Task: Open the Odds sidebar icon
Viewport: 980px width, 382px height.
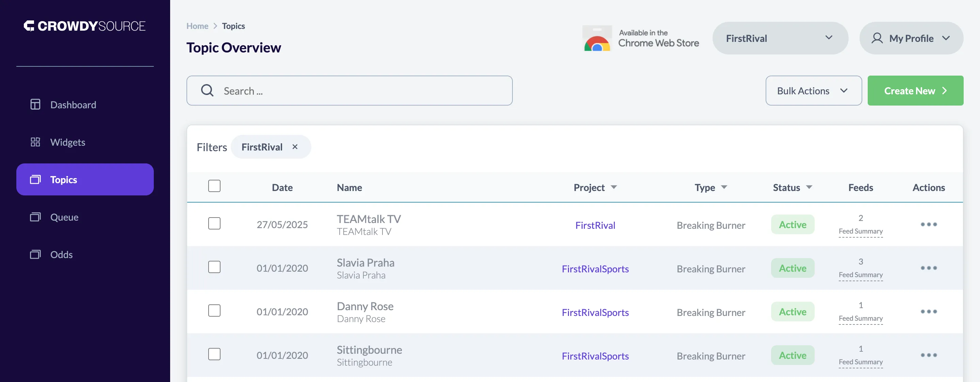Action: [x=35, y=254]
